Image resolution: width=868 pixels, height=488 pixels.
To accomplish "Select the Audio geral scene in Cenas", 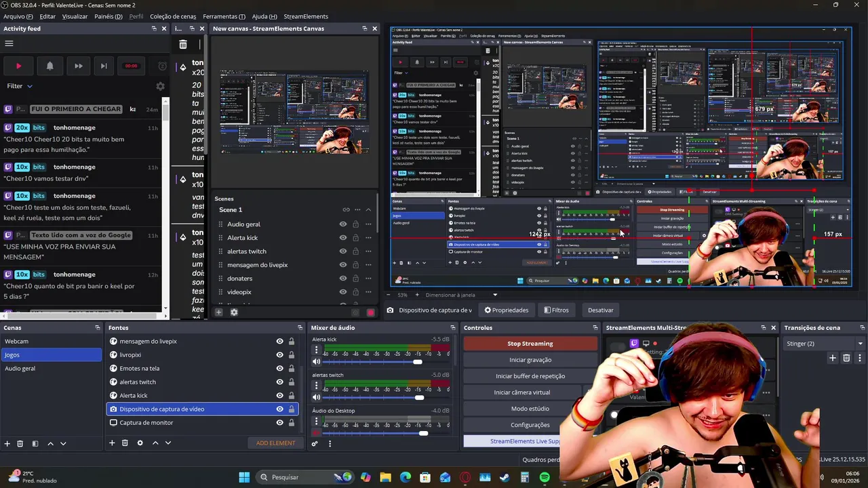I will pyautogui.click(x=51, y=369).
